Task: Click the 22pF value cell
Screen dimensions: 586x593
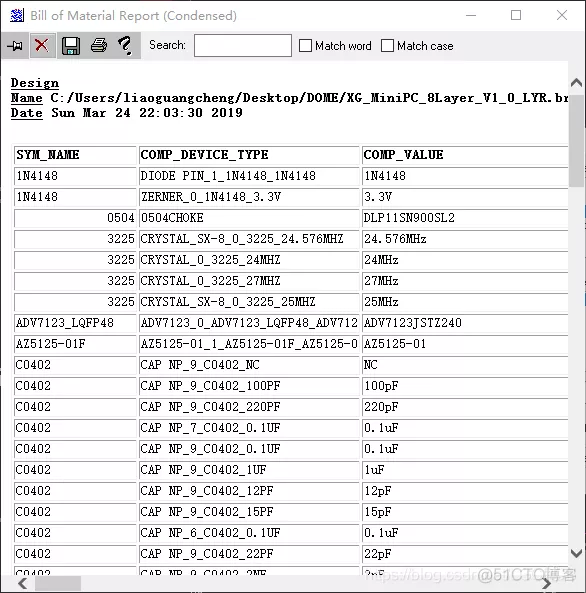Action: point(465,554)
